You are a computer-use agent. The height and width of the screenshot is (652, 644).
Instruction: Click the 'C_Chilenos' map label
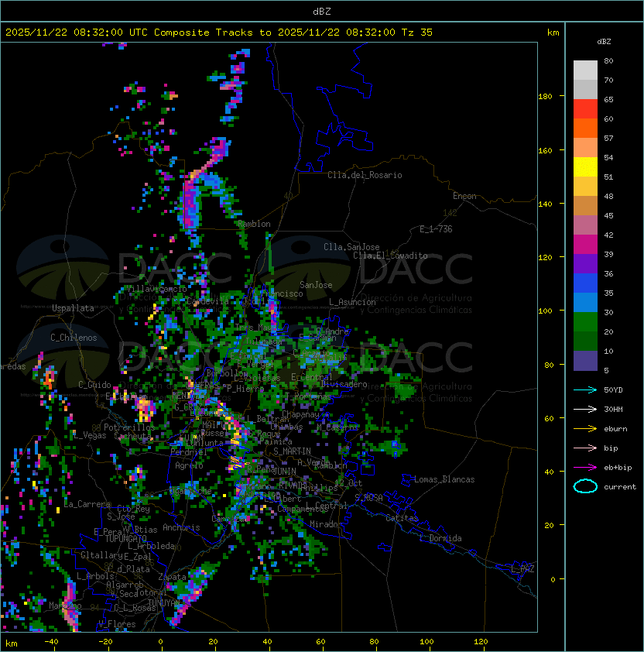74,338
